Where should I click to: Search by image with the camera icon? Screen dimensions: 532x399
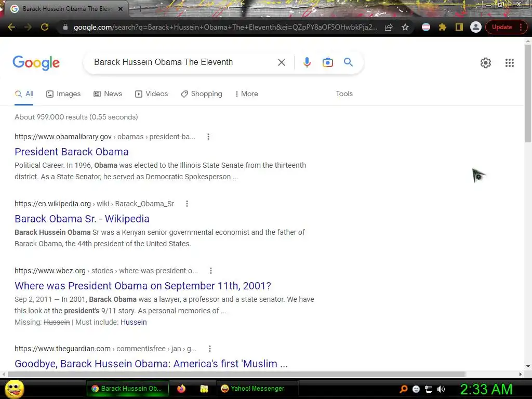pyautogui.click(x=328, y=62)
